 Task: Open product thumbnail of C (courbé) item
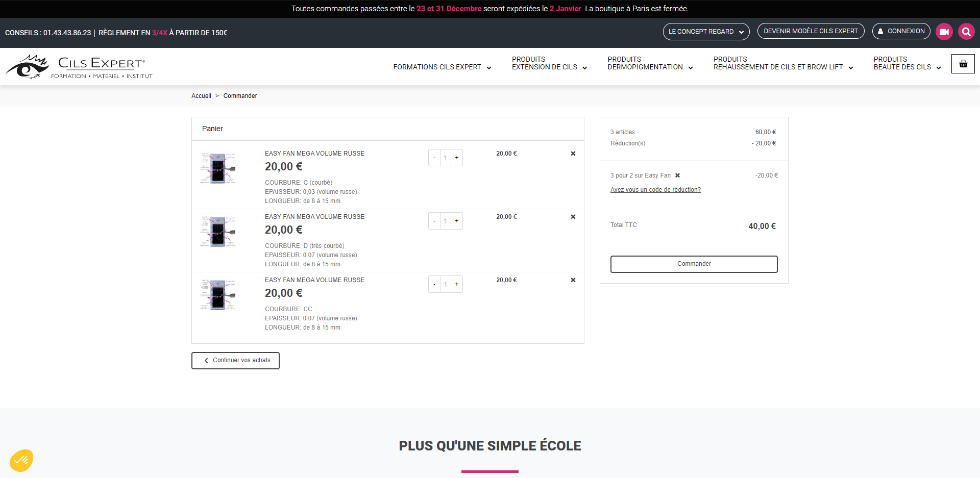218,168
